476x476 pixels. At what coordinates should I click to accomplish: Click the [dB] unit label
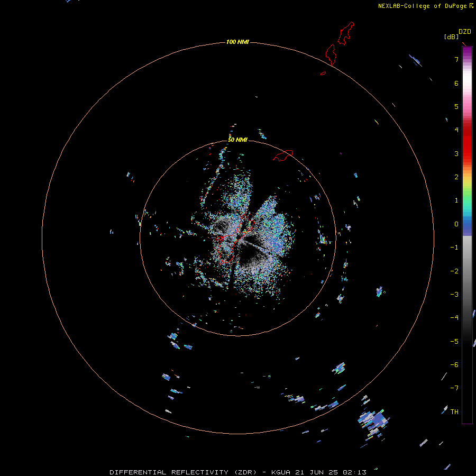452,36
